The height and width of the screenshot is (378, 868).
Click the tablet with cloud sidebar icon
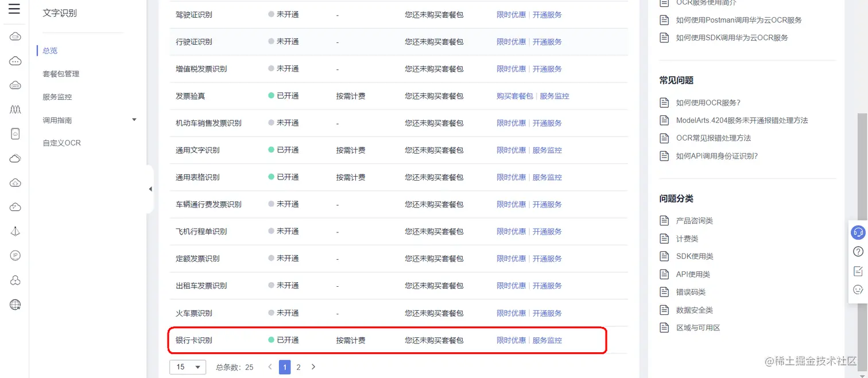pos(15,134)
